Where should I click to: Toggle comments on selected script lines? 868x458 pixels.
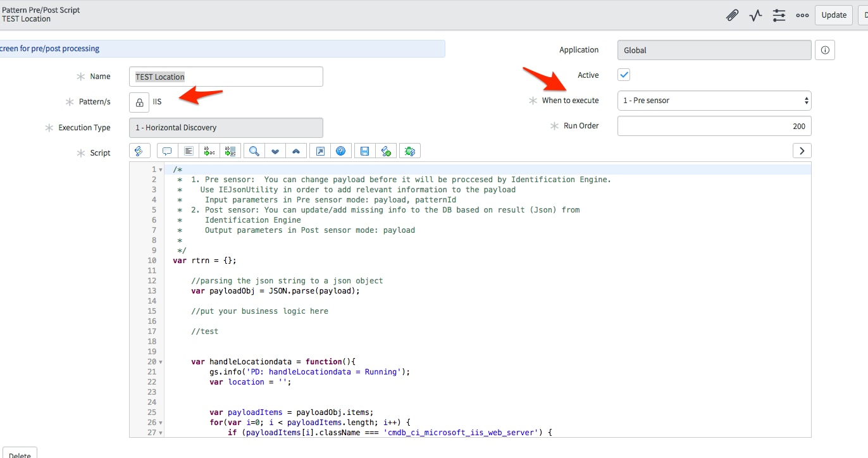point(166,151)
